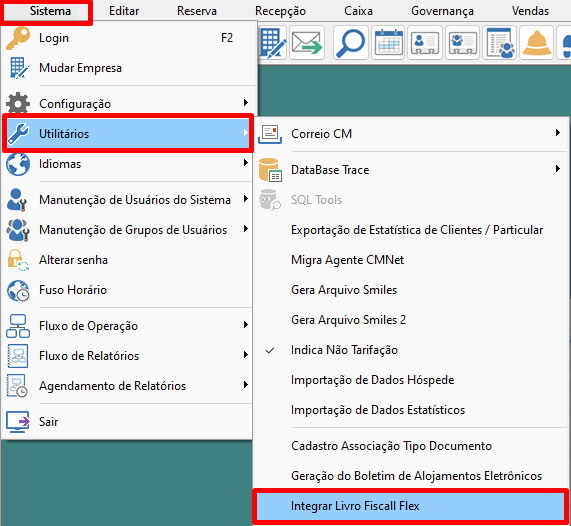
Task: Click the Manutenção de Usuários do Sistema icon
Action: [17, 200]
